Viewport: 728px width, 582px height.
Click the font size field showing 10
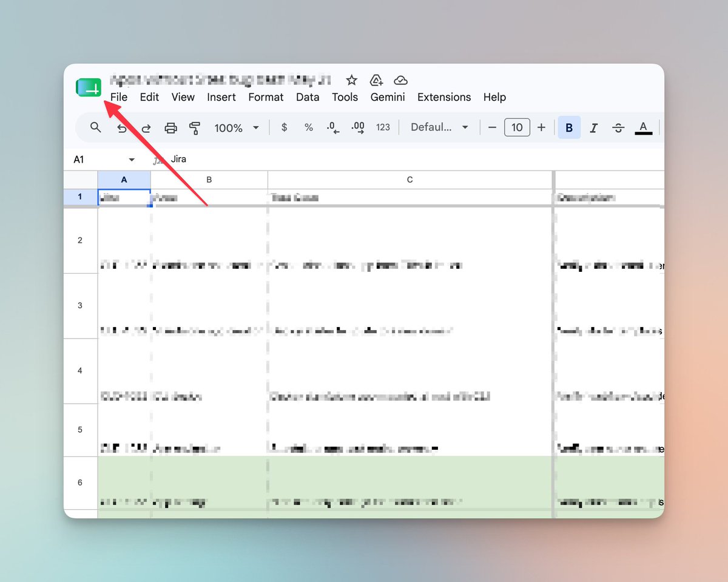point(517,127)
